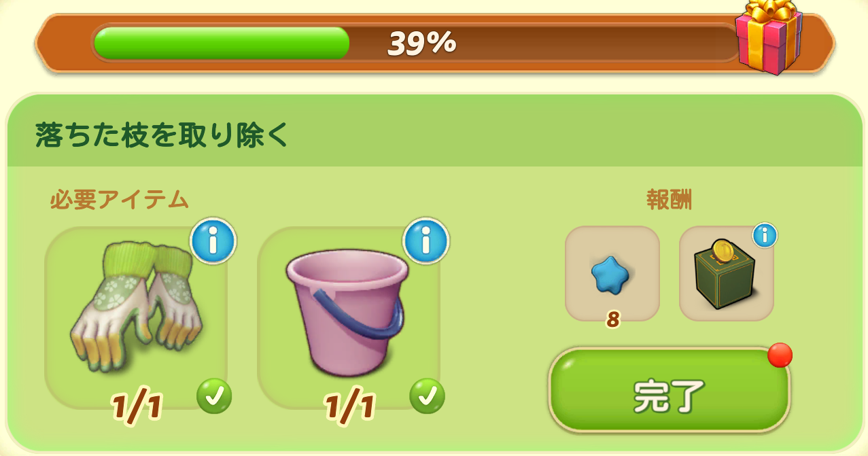
Task: Select the pink bucket item icon
Action: pos(347,309)
